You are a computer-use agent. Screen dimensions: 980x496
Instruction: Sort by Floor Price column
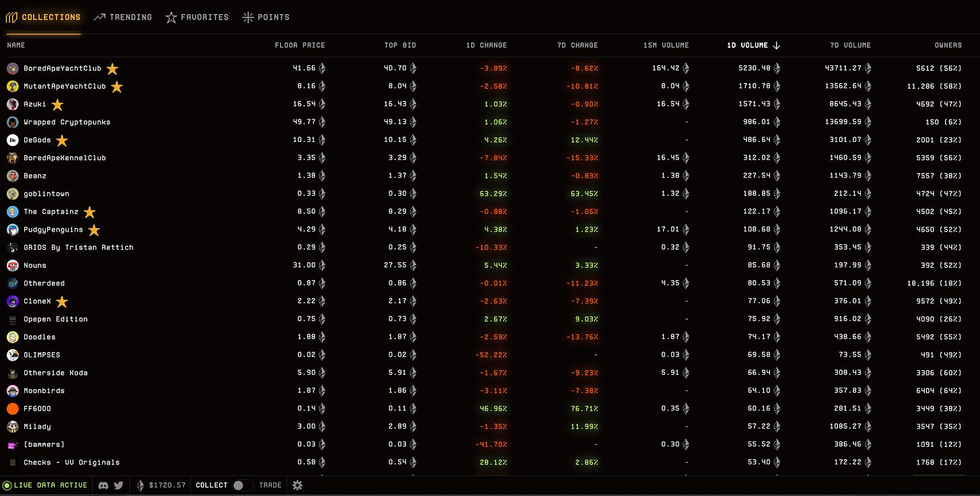point(300,45)
